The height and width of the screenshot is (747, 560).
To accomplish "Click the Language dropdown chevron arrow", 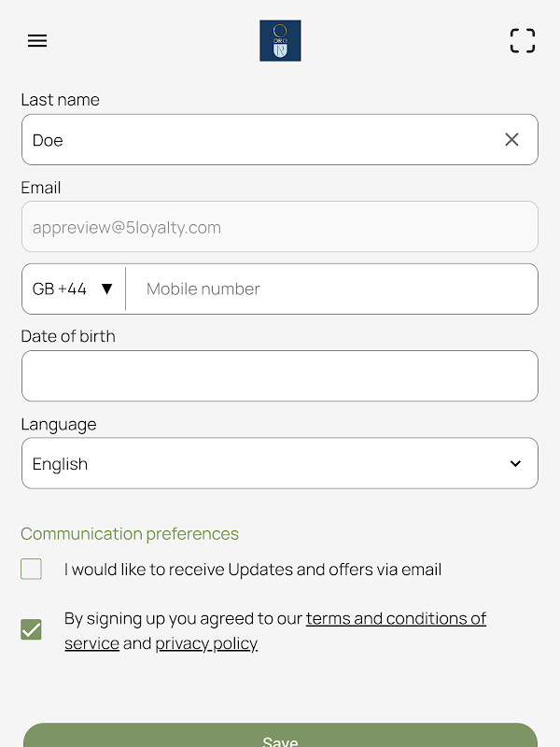I will pos(515,464).
